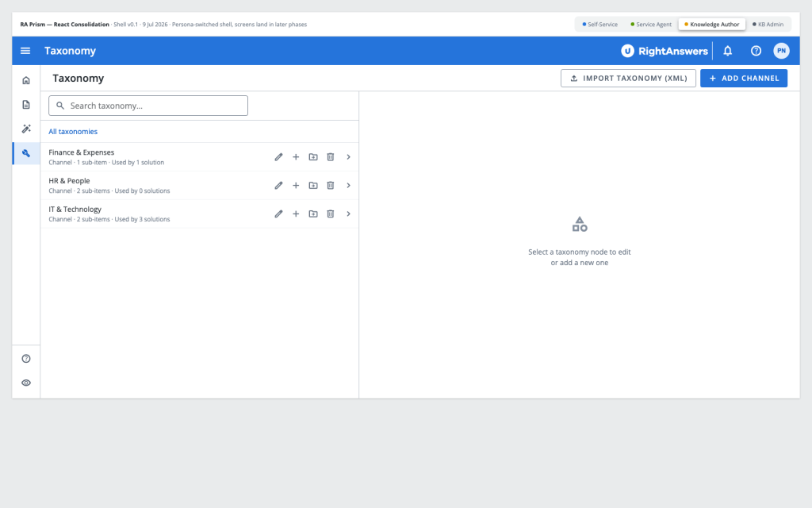Expand the Finance & Expenses chevron
Image resolution: width=812 pixels, height=508 pixels.
pyautogui.click(x=349, y=157)
